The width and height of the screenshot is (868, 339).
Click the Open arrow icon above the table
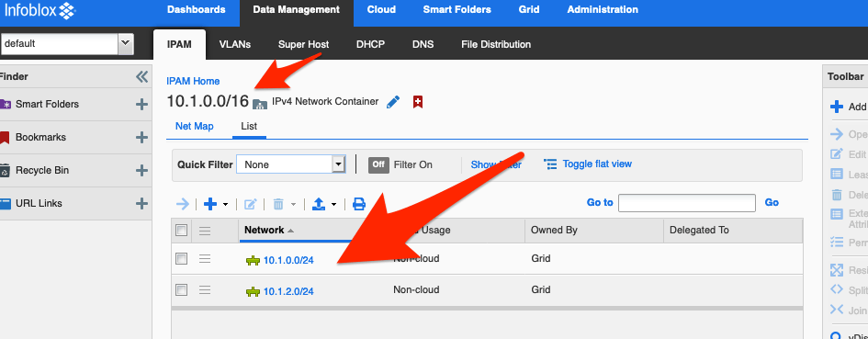(x=182, y=204)
